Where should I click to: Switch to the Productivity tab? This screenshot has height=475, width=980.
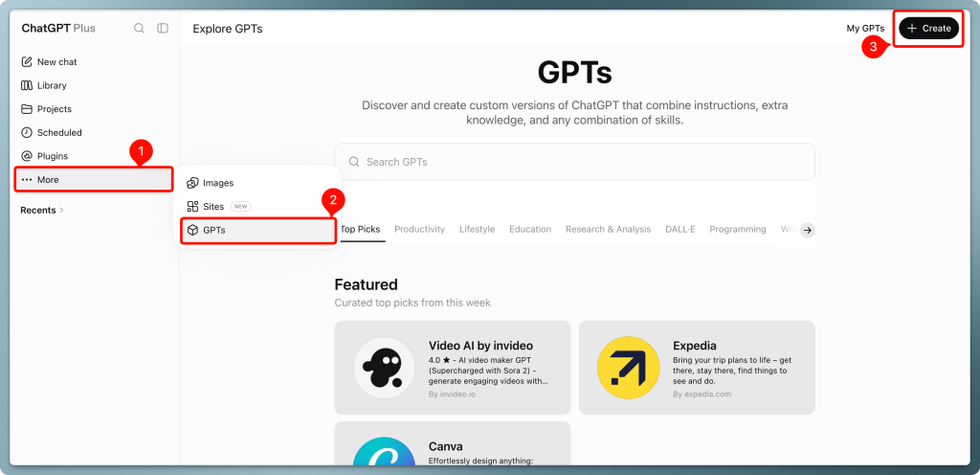(419, 230)
